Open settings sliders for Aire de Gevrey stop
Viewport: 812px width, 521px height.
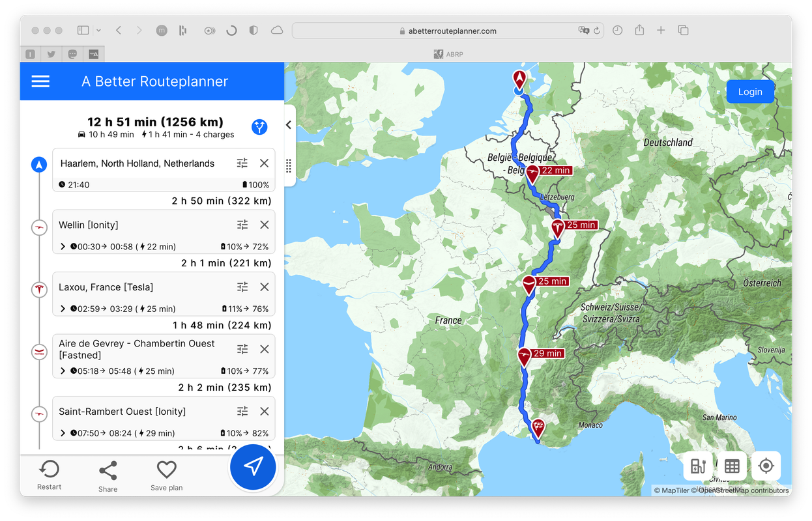[242, 349]
